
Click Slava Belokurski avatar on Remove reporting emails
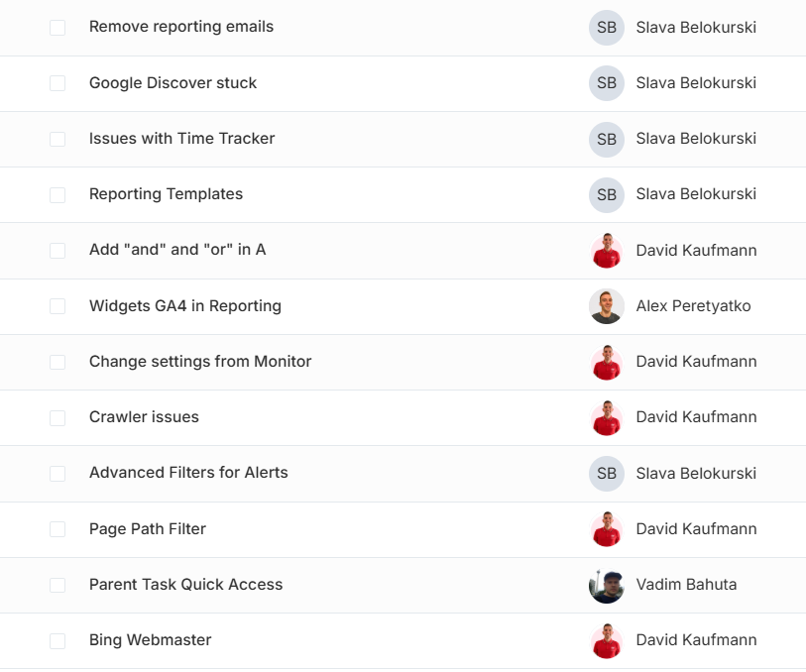(x=606, y=28)
